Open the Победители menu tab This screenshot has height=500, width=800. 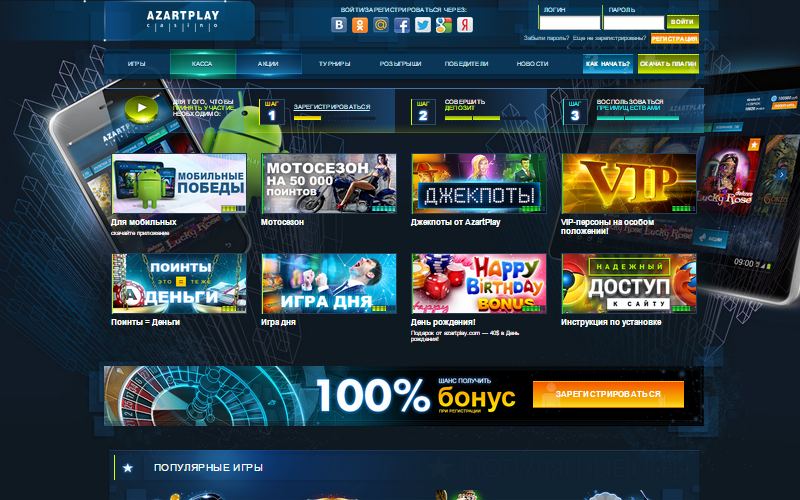466,64
